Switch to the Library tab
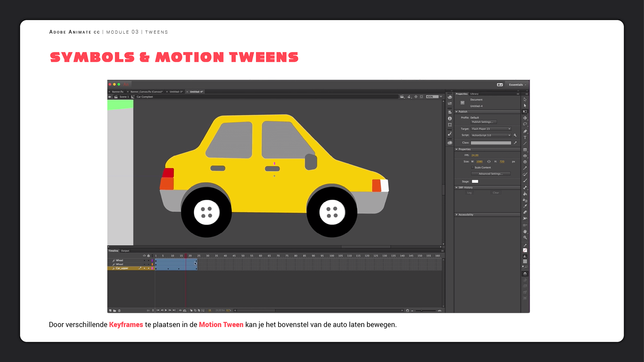Image resolution: width=644 pixels, height=362 pixels. coord(474,94)
